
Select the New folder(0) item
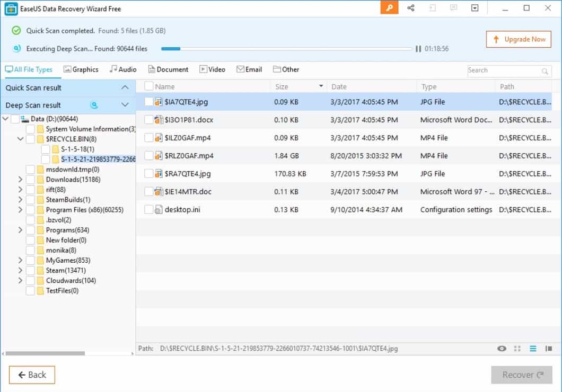click(66, 240)
